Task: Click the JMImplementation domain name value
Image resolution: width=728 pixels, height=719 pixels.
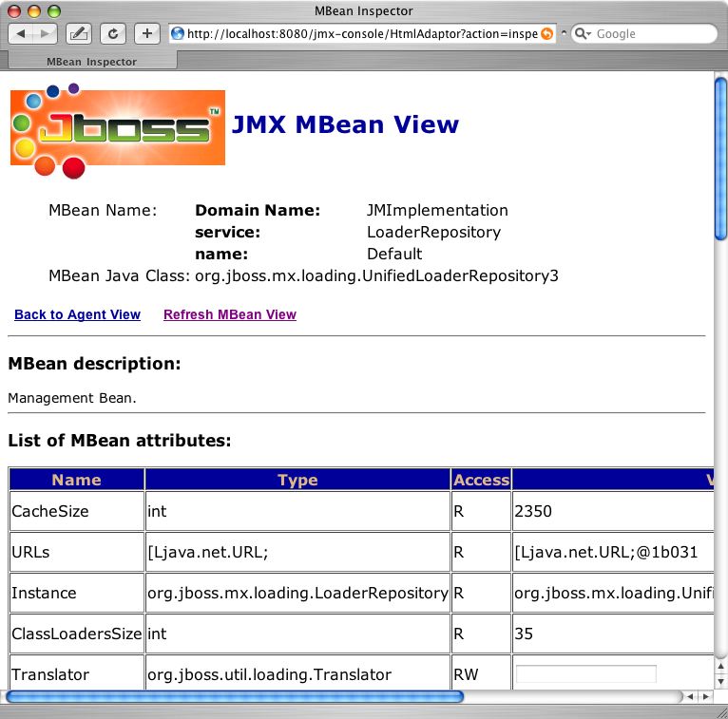Action: coord(437,210)
